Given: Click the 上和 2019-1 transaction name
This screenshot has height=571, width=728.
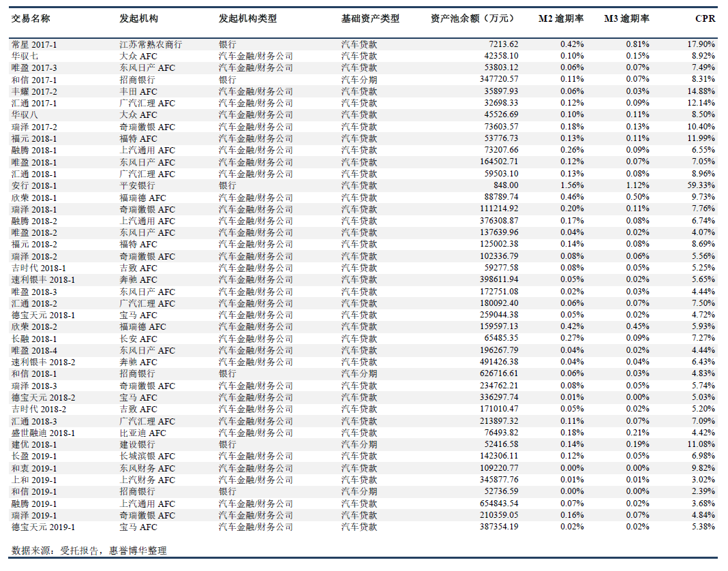Looking at the screenshot, I should [x=34, y=480].
